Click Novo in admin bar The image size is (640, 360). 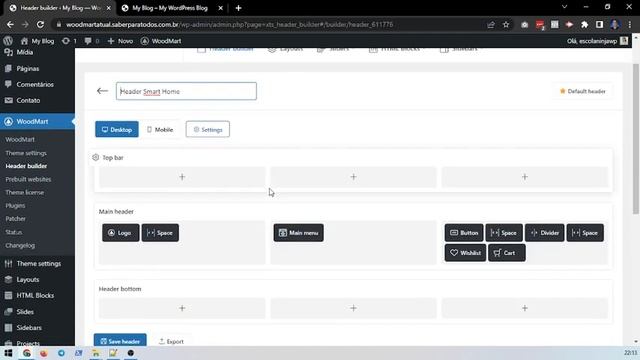[x=120, y=41]
